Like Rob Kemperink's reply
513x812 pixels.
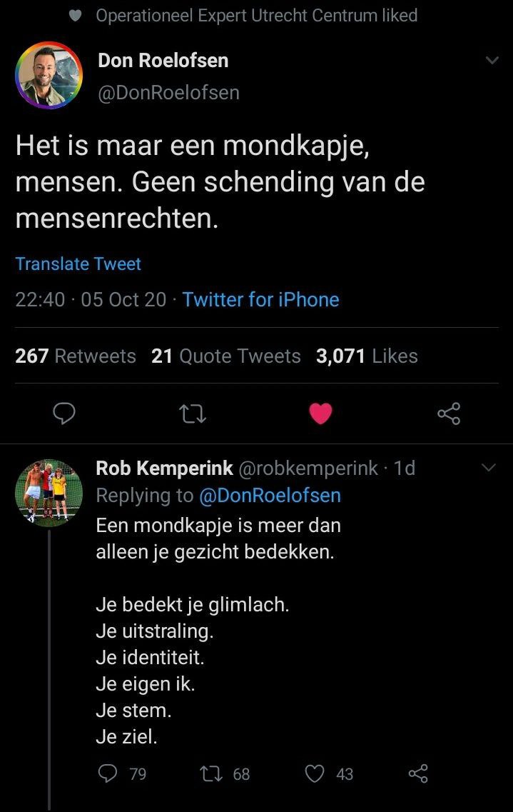coord(315,773)
